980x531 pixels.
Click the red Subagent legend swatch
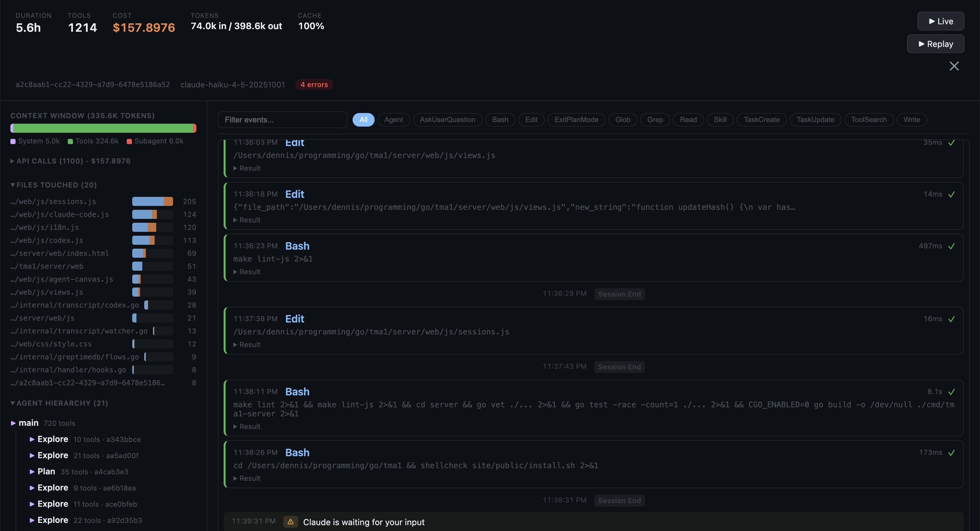(129, 141)
